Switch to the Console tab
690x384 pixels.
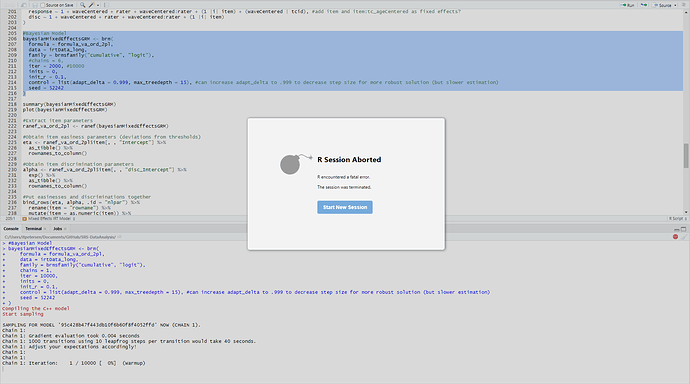[x=11, y=229]
